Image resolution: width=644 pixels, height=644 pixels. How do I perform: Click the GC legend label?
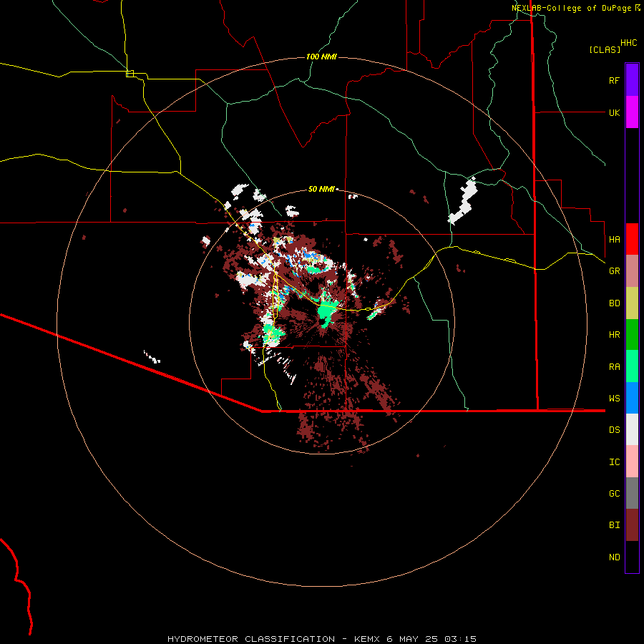[614, 494]
